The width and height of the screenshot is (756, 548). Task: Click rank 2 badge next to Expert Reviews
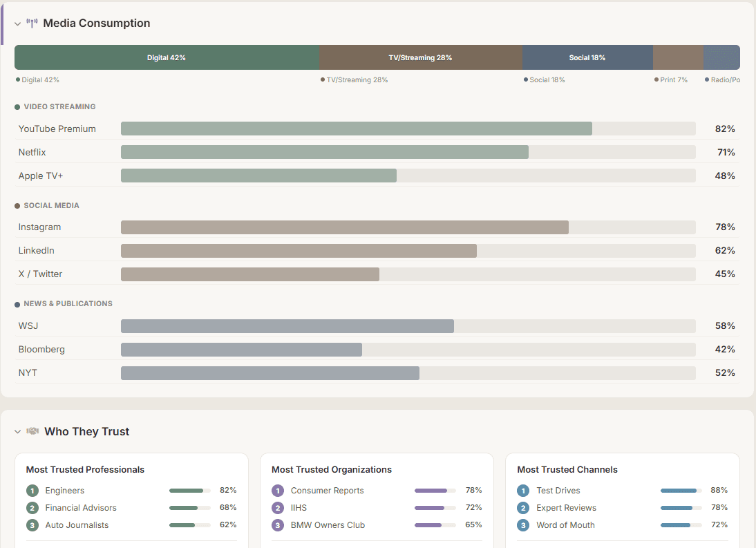[x=523, y=508]
